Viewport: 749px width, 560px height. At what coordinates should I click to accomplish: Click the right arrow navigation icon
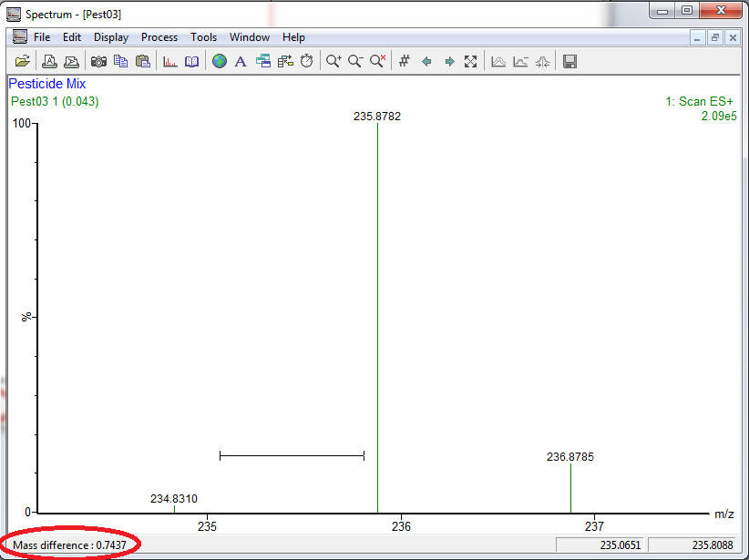coord(449,62)
